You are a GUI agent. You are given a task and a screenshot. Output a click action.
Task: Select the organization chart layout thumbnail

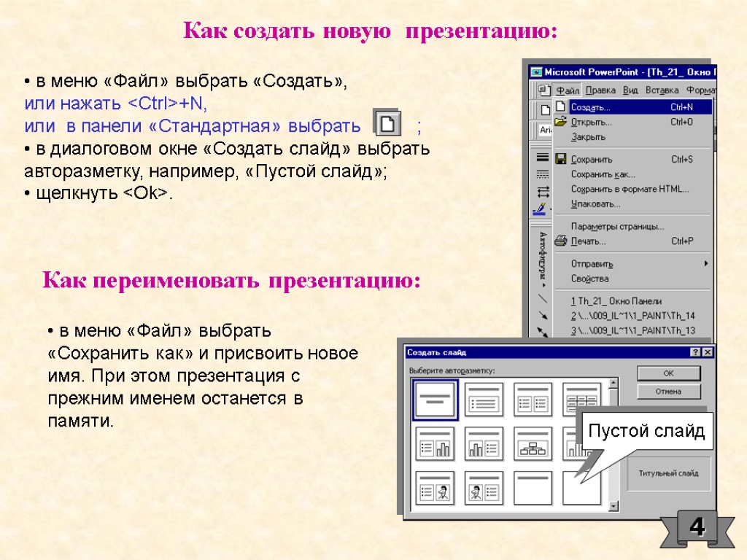[533, 443]
